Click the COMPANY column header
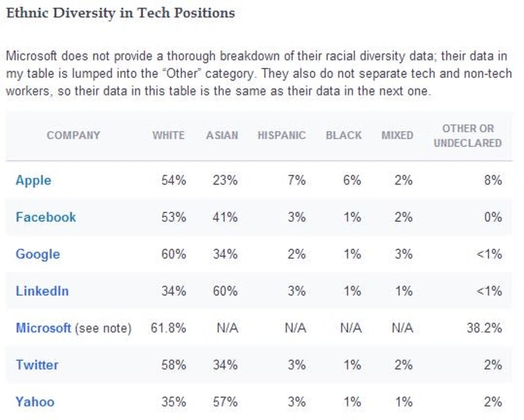This screenshot has width=524, height=420. [x=73, y=135]
